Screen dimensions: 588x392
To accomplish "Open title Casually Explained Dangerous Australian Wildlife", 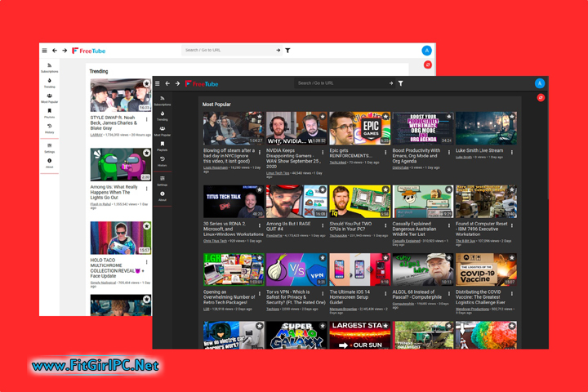I will click(x=414, y=229).
